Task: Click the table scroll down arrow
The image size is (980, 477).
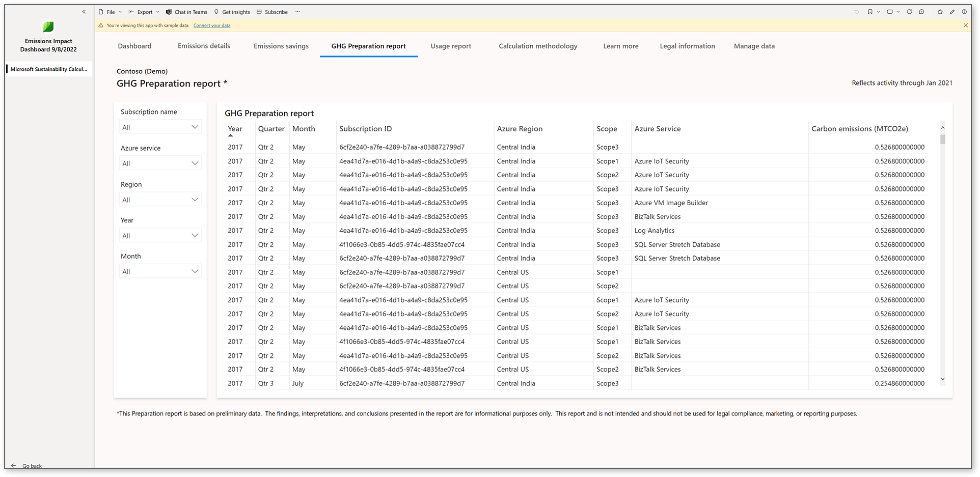Action: coord(942,379)
